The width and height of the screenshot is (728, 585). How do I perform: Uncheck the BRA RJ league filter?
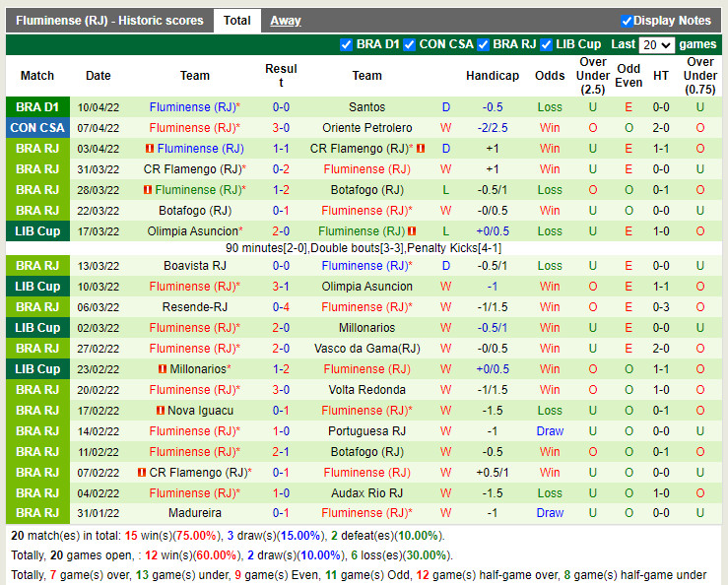pyautogui.click(x=483, y=44)
